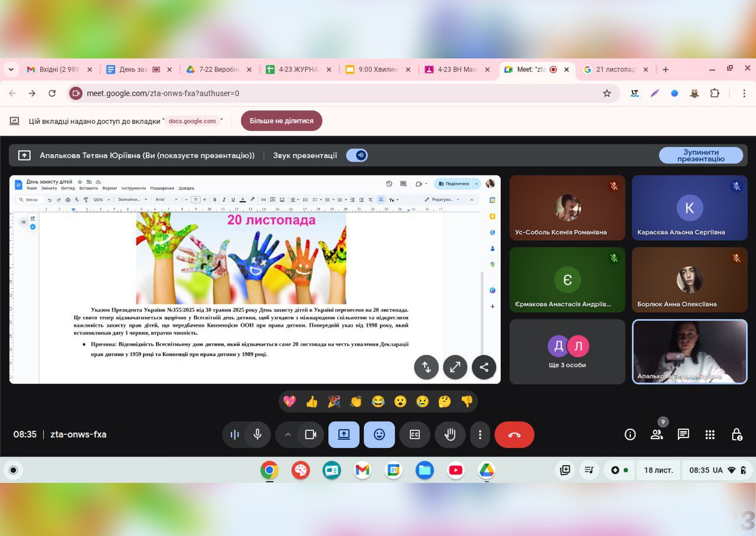Turn the camera on or off
This screenshot has width=756, height=536.
pyautogui.click(x=311, y=435)
